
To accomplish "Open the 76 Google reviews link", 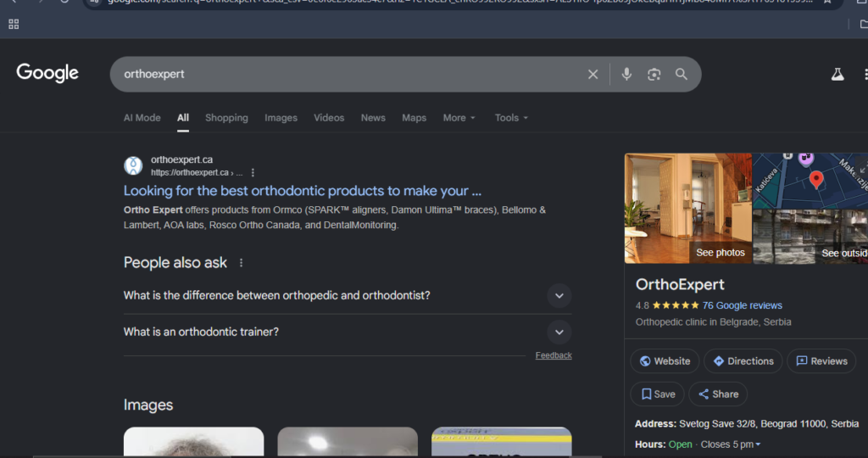I will coord(742,305).
